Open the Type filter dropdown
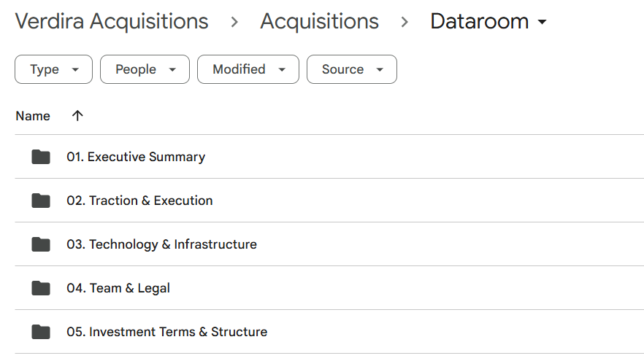The height and width of the screenshot is (361, 644). (x=53, y=69)
